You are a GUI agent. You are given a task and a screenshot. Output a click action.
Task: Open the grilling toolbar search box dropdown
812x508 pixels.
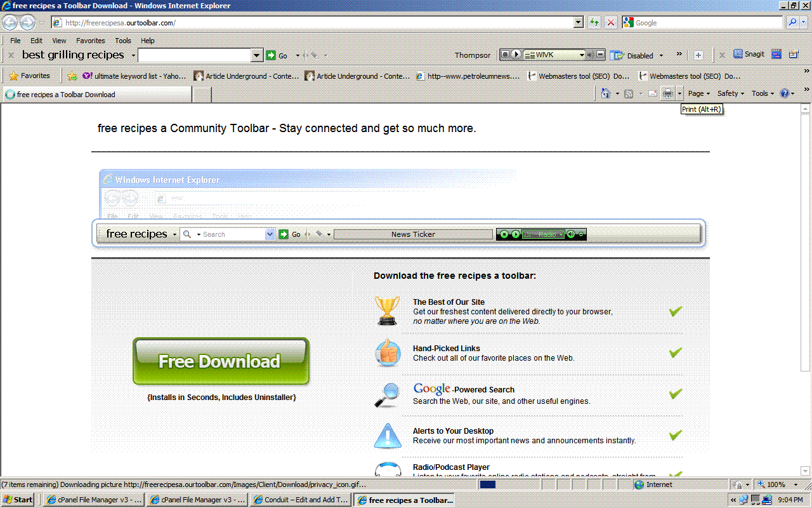tap(257, 55)
